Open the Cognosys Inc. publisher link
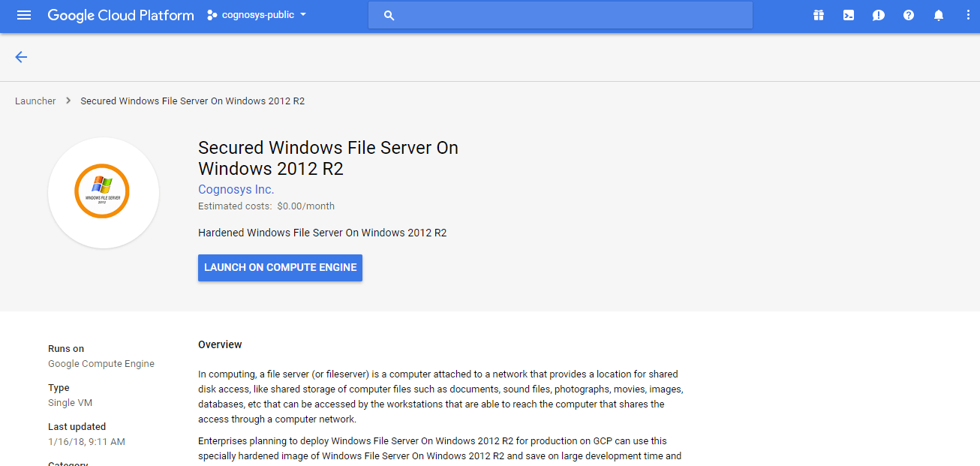The image size is (980, 466). tap(236, 190)
